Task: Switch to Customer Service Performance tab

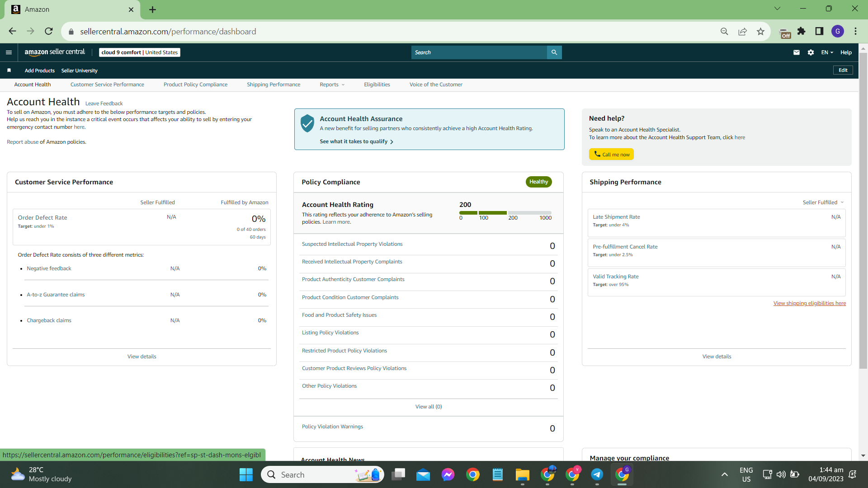Action: [107, 84]
